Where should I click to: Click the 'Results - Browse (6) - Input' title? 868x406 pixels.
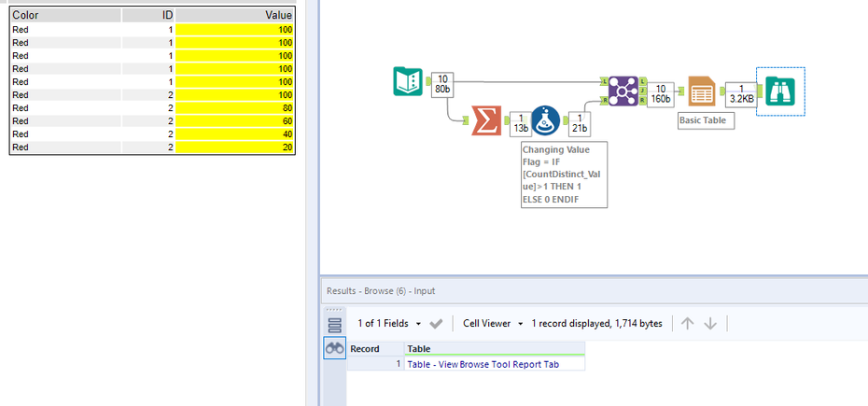tap(381, 291)
